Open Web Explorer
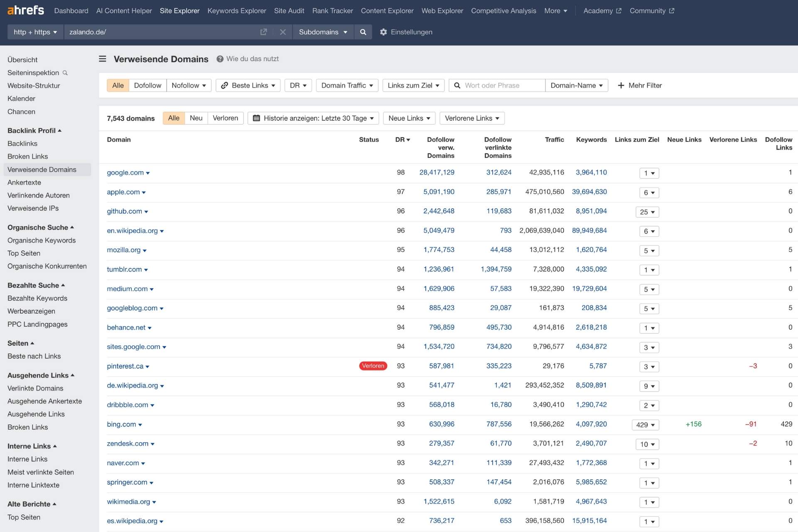 pyautogui.click(x=442, y=11)
